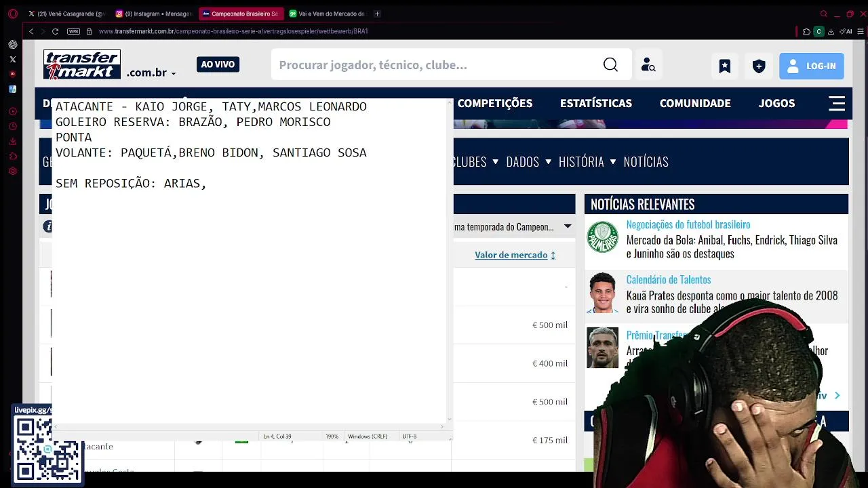The image size is (868, 488).
Task: Click the Ln 4, Col 39 indicator
Action: 277,436
